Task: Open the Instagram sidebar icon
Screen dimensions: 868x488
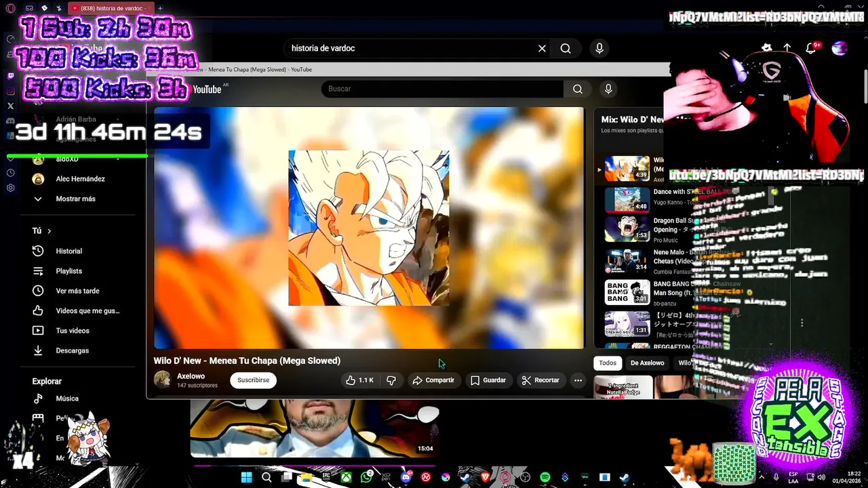Action: (x=10, y=91)
